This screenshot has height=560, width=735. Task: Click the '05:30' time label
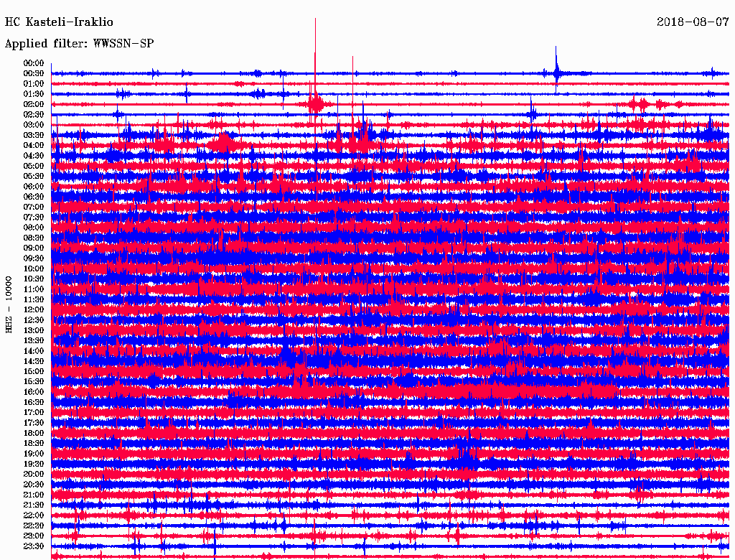(x=34, y=176)
